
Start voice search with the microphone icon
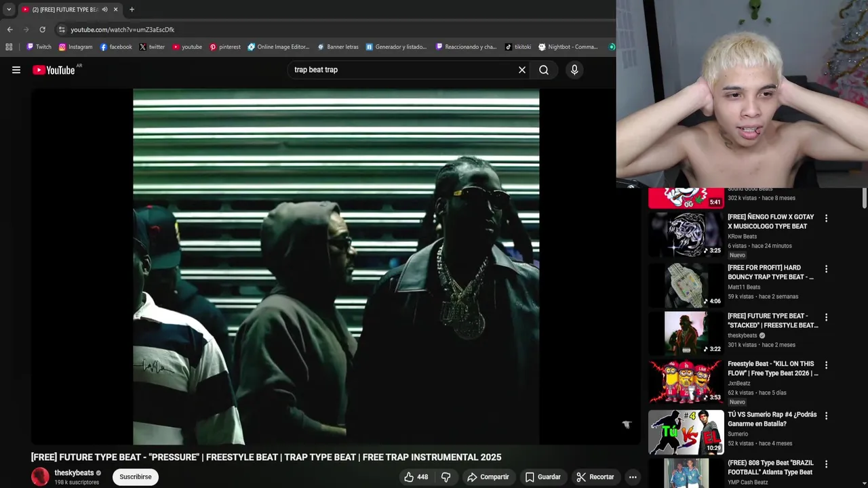tap(574, 70)
